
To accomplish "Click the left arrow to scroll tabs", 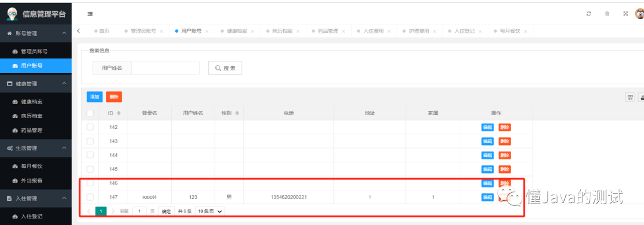I will [79, 31].
